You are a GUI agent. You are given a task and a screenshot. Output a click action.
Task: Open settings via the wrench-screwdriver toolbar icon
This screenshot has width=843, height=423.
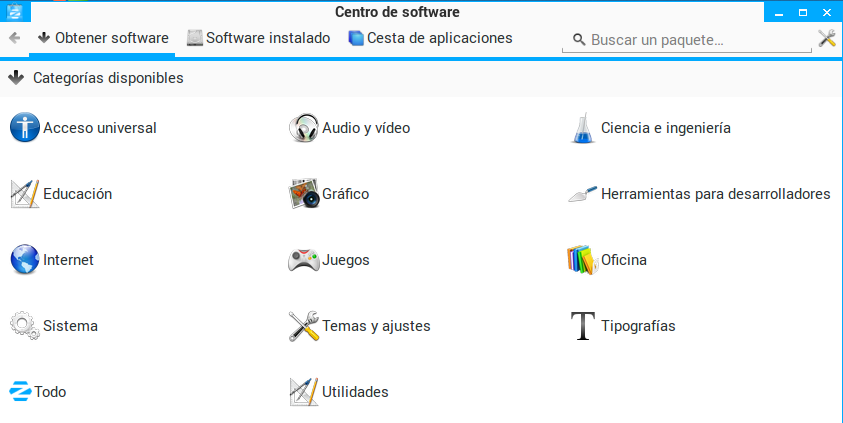827,39
